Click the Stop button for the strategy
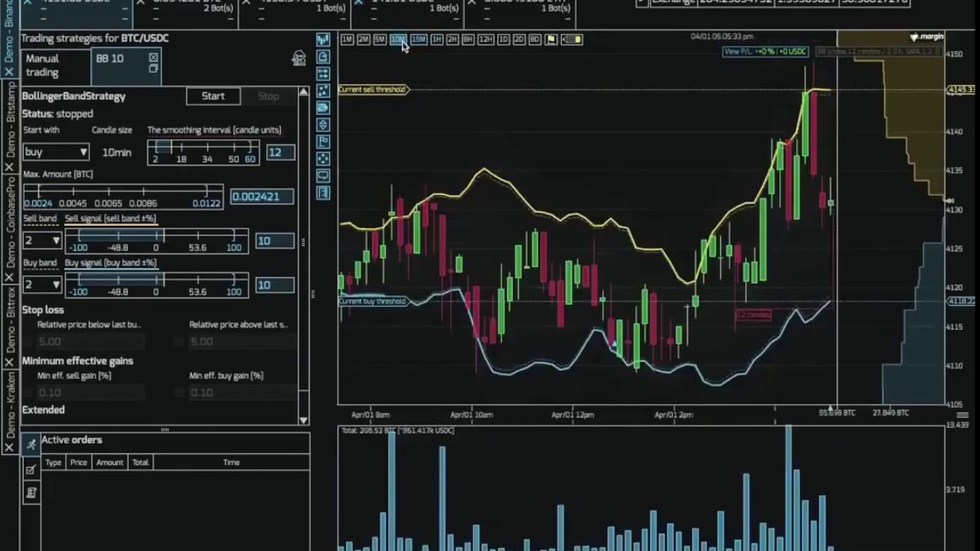Viewport: 980px width, 551px height. [268, 96]
